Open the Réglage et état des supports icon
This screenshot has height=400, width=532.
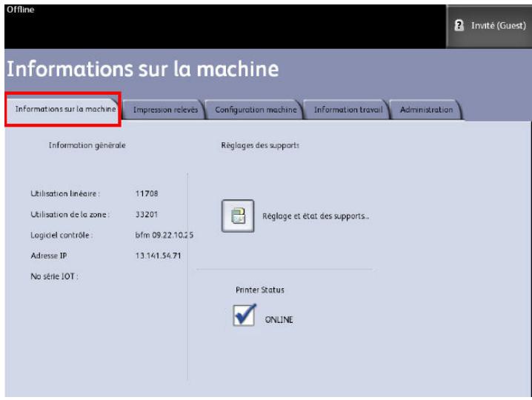tap(238, 216)
